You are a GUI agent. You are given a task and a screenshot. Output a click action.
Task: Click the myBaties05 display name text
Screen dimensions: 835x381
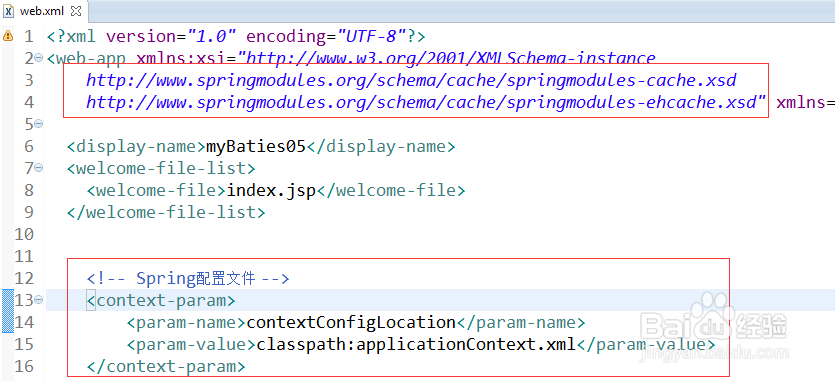tap(256, 146)
